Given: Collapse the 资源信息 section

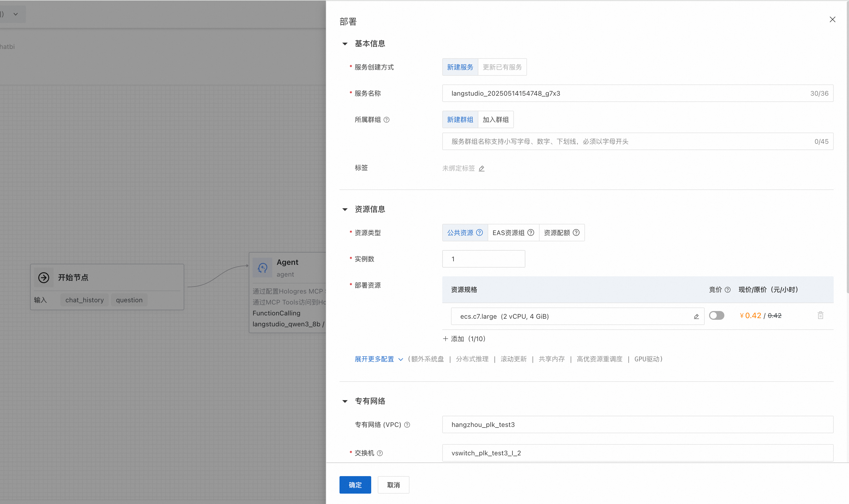Looking at the screenshot, I should (x=345, y=210).
